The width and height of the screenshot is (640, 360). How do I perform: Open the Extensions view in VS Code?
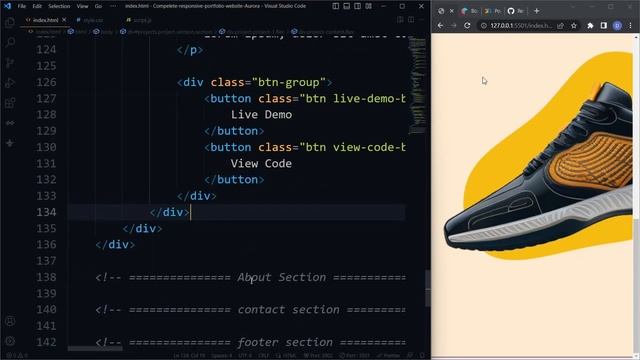point(10,102)
